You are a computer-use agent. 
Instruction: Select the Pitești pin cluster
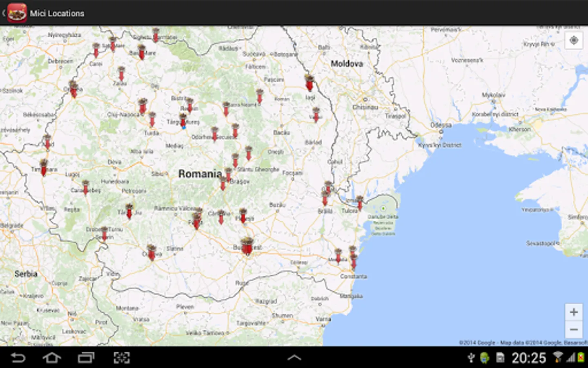click(197, 220)
